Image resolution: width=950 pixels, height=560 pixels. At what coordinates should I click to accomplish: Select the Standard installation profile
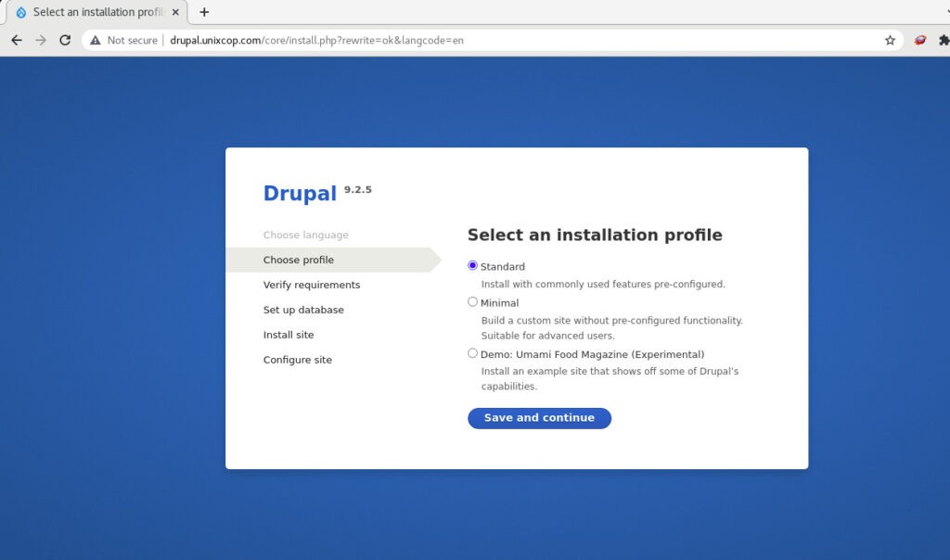click(x=472, y=266)
